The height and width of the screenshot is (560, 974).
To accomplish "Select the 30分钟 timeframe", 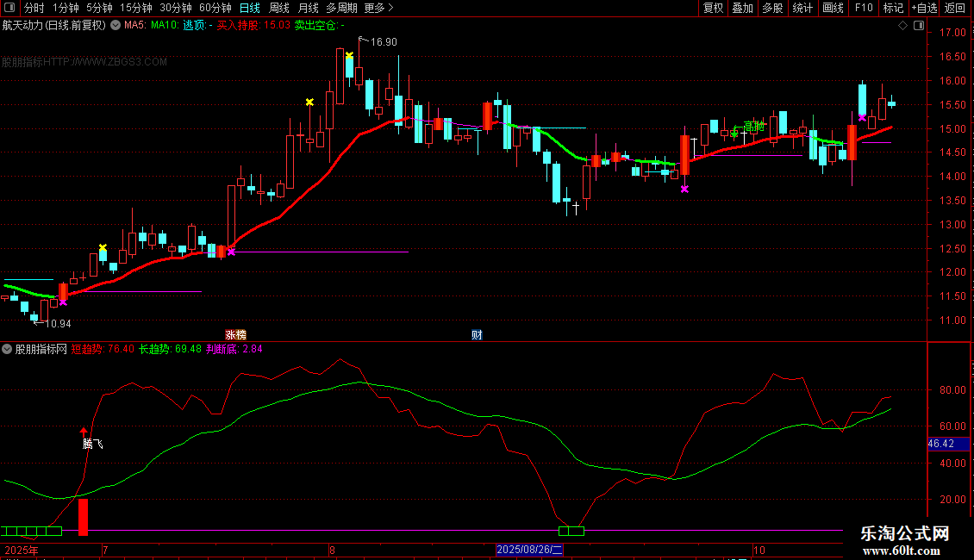I will click(x=176, y=8).
